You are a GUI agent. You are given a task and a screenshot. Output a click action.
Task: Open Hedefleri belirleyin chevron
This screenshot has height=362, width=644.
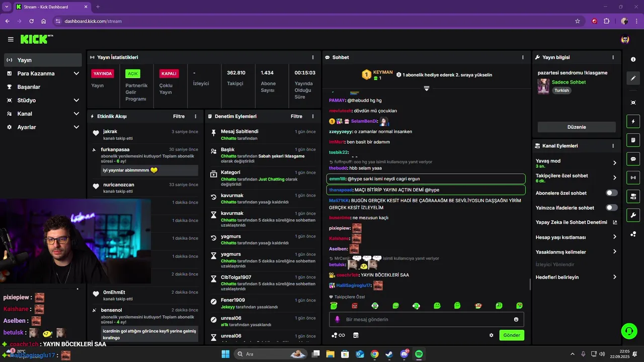615,277
